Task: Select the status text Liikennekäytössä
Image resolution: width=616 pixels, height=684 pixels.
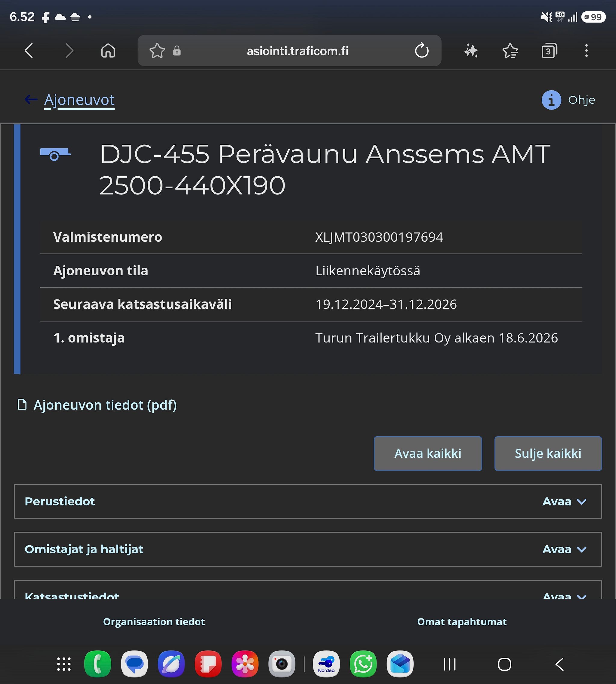Action: [368, 271]
